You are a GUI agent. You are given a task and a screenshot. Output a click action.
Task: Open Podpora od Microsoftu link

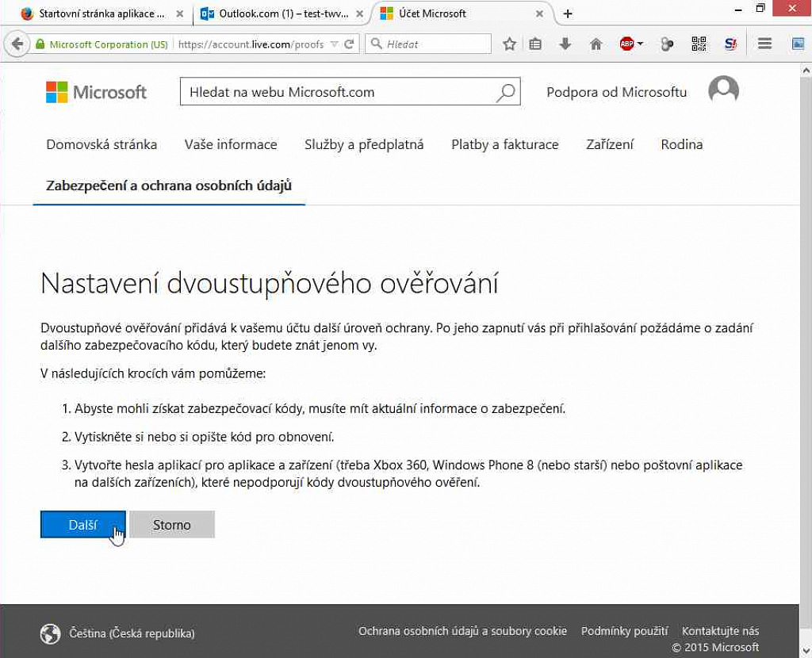tap(616, 92)
